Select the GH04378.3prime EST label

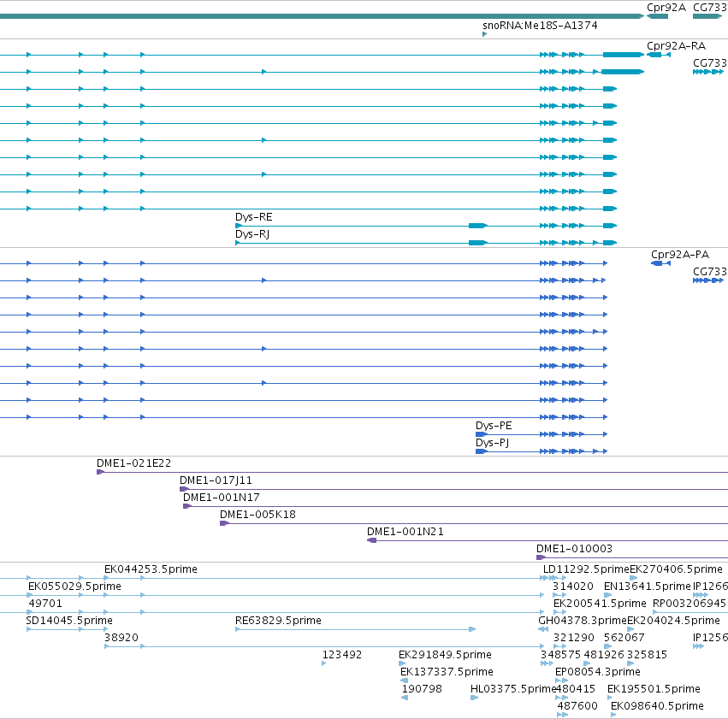[583, 620]
